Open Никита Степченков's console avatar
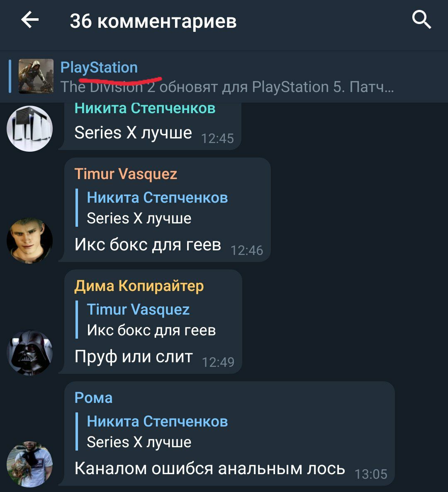This screenshot has width=448, height=492. pyautogui.click(x=29, y=128)
